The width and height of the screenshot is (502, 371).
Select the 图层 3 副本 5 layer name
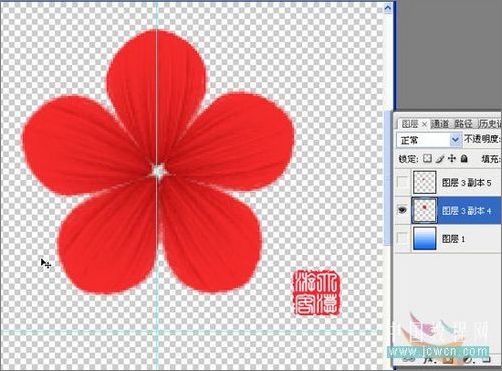466,183
